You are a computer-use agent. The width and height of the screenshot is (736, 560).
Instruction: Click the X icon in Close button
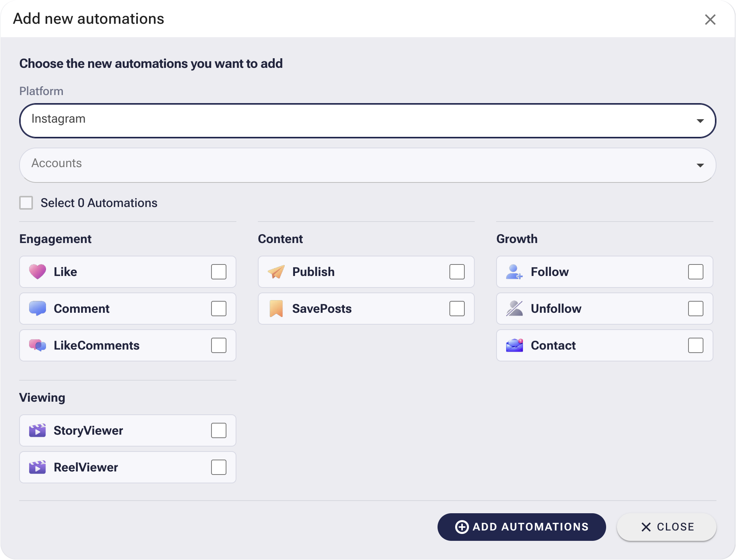point(646,527)
